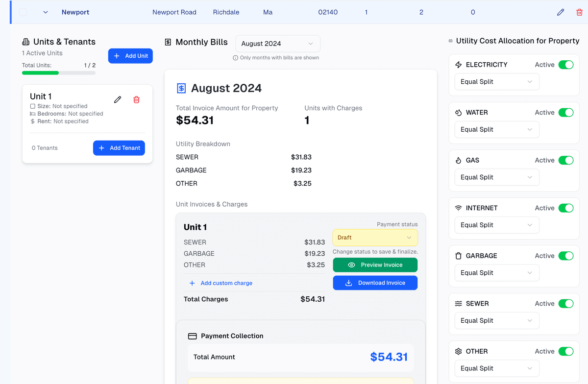
Task: Click the plus icon beside Add custom charge
Action: [x=192, y=283]
